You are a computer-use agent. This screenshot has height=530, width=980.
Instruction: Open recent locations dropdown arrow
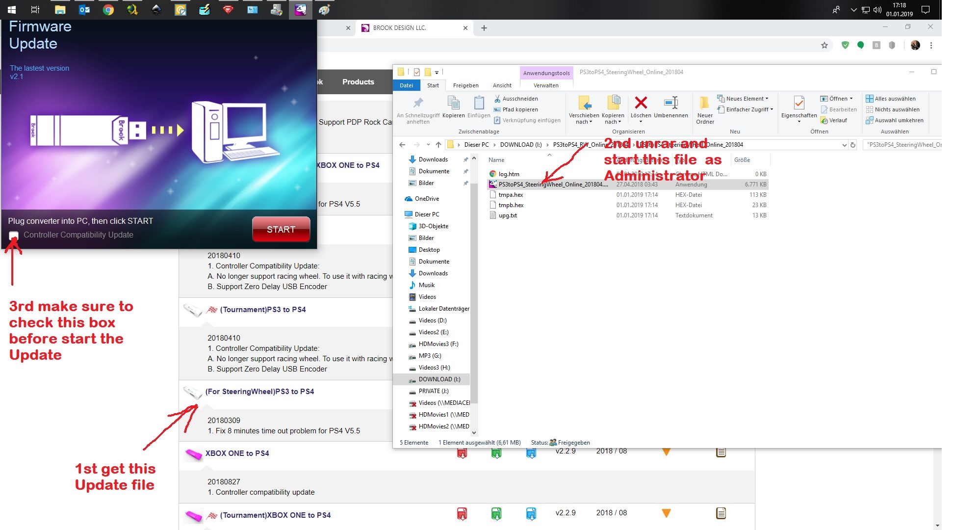coord(428,145)
